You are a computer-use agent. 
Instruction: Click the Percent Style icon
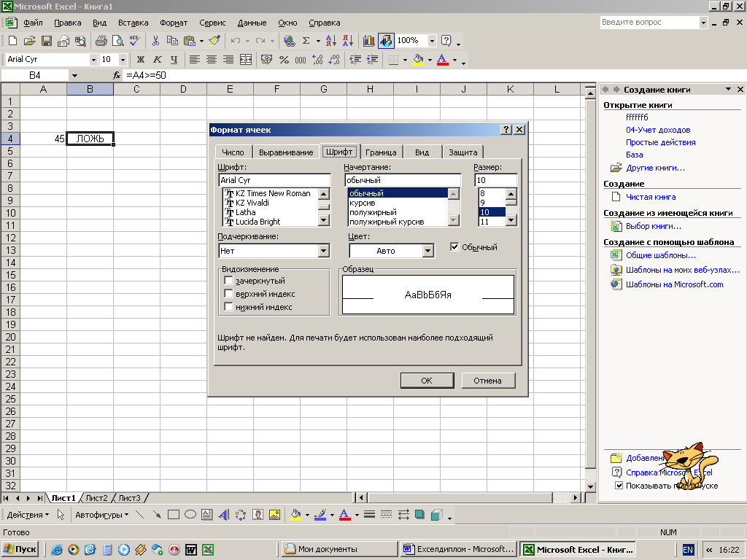click(x=284, y=60)
